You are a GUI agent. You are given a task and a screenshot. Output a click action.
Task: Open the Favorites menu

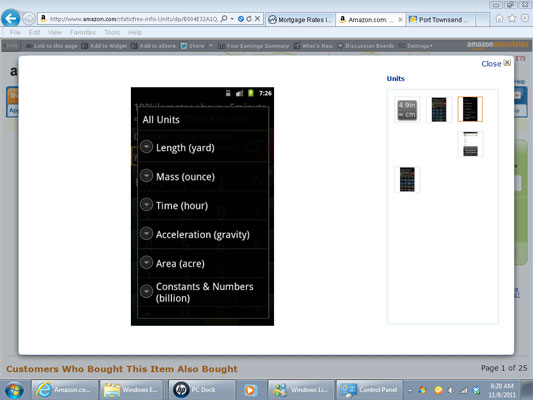click(83, 33)
